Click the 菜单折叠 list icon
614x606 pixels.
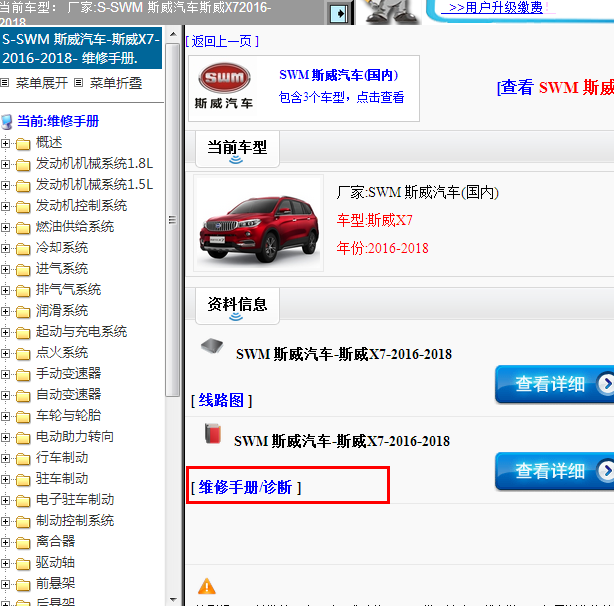tap(79, 83)
